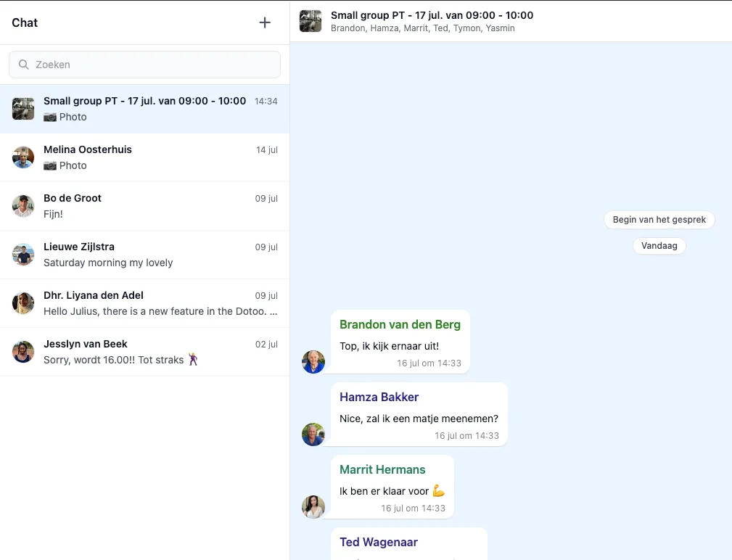Click the sender name Hamza Bakker

(379, 397)
